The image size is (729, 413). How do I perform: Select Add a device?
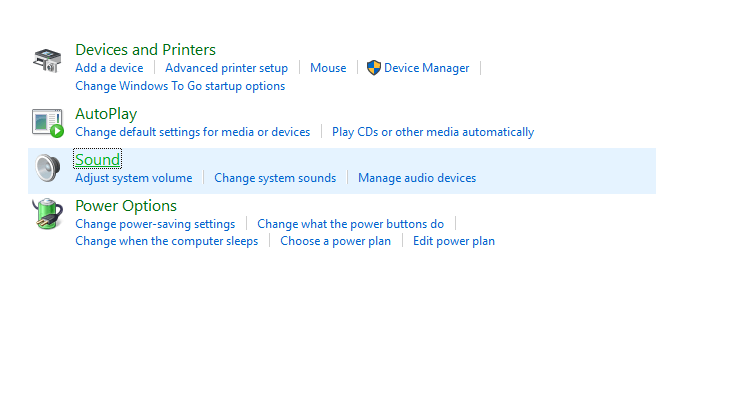pyautogui.click(x=109, y=68)
